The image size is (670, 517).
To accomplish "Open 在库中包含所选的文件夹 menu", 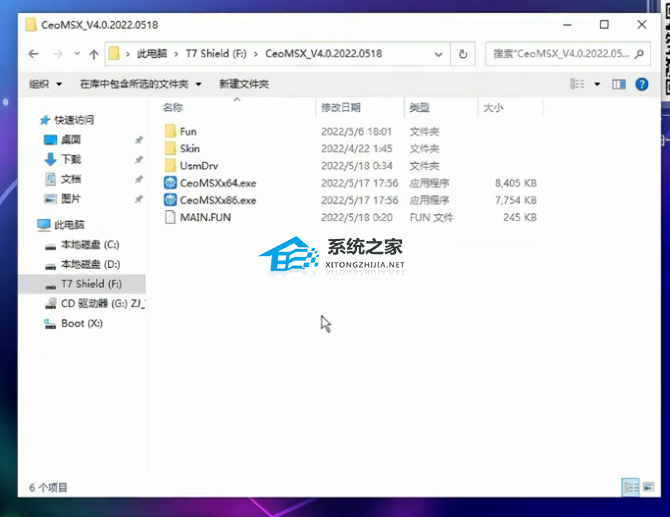I will (141, 84).
